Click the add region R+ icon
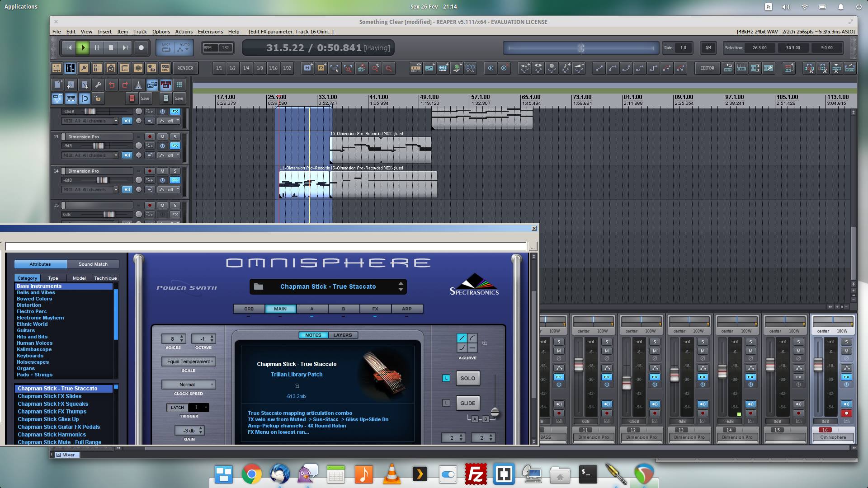Screen dimensions: 868x488 point(321,68)
